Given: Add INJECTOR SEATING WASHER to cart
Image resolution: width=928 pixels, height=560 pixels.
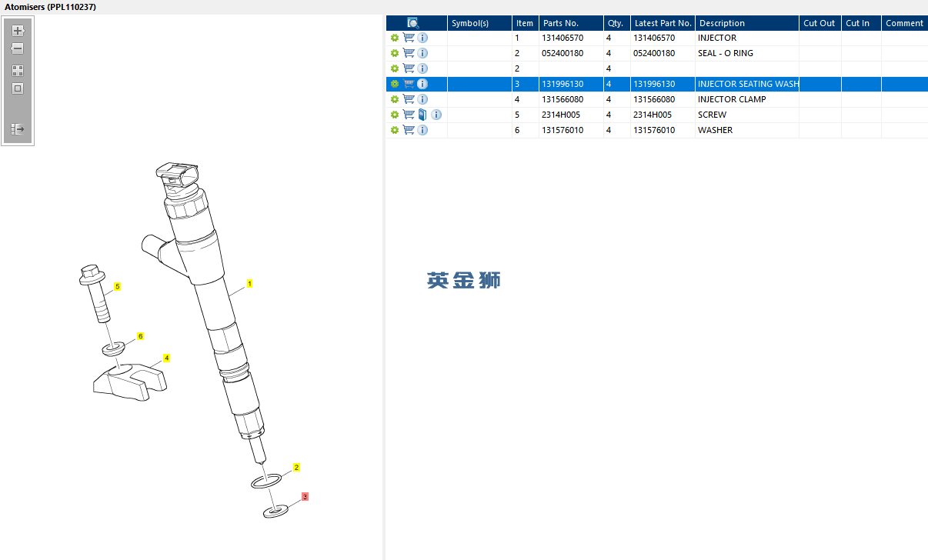Looking at the screenshot, I should pos(409,84).
